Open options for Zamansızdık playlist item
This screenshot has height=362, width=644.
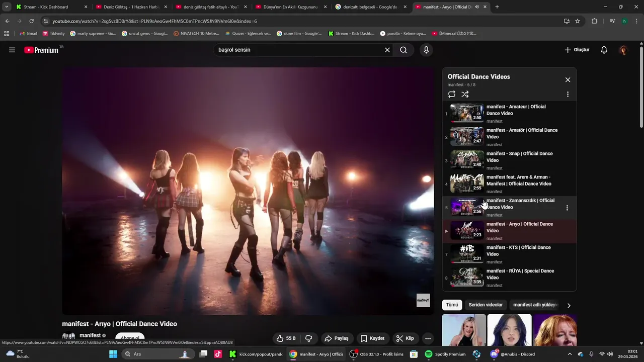[567, 208]
